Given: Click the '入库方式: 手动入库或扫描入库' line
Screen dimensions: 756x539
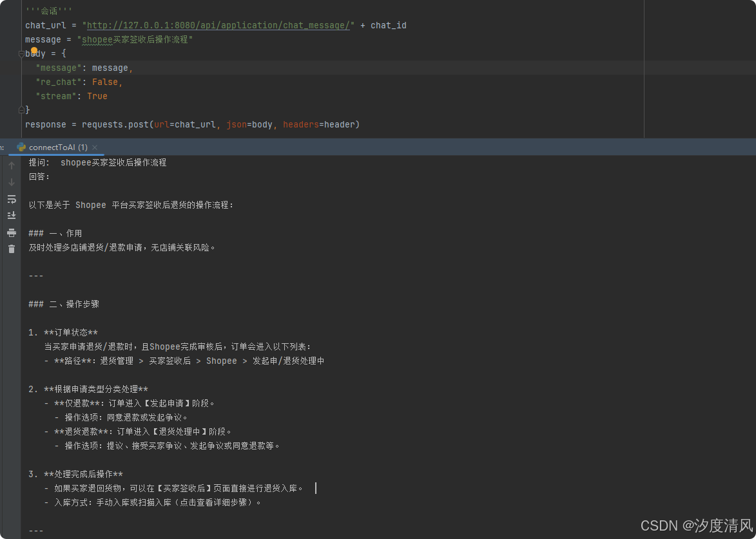Looking at the screenshot, I should pyautogui.click(x=153, y=503).
